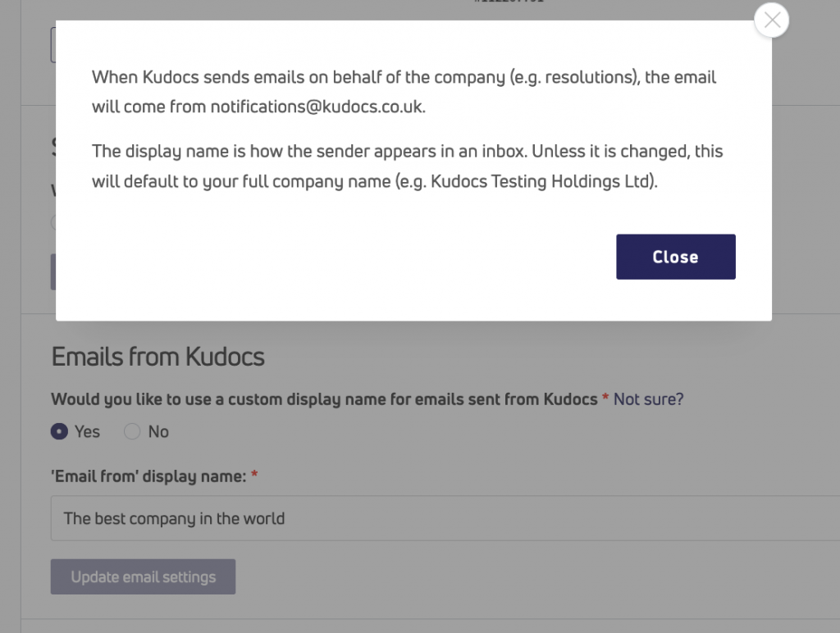Click the 'Kudocs Testing Holdings Ltd' sentence in the dialog
Viewport: 840px width, 633px height.
click(407, 166)
